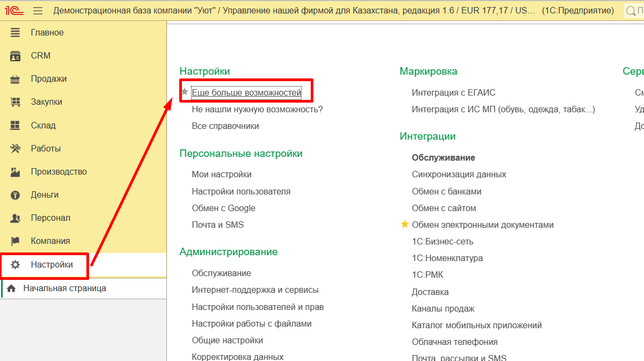Open the Производство factory icon

coord(15,172)
